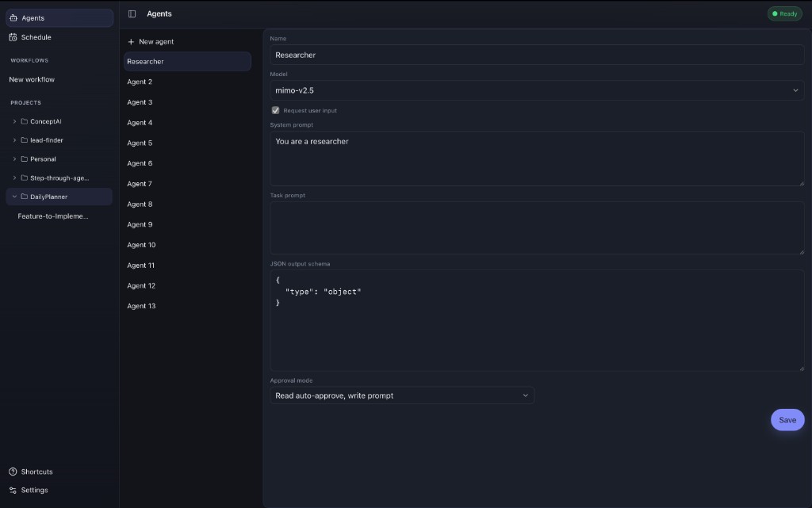The height and width of the screenshot is (508, 812).
Task: Click the New agent button
Action: click(x=151, y=42)
